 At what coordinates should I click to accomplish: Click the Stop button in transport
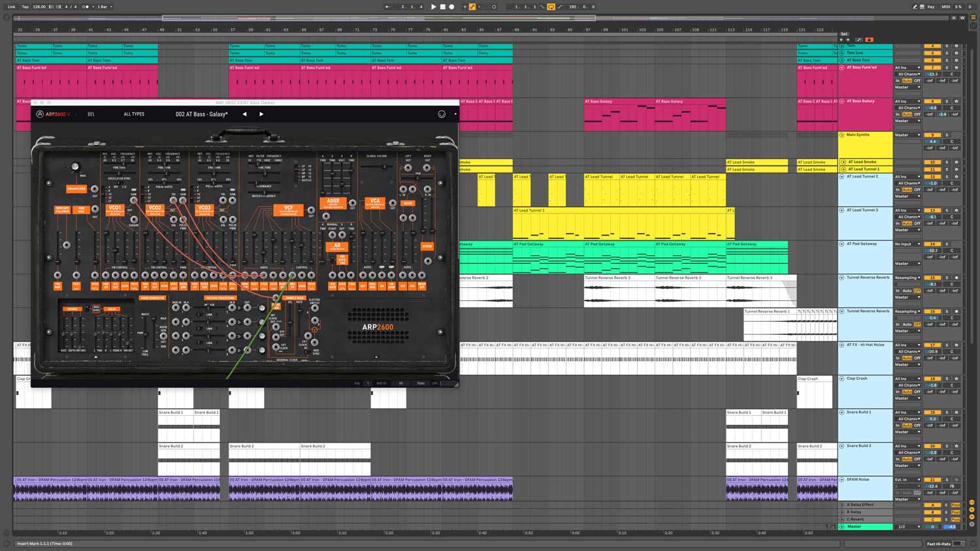tap(442, 7)
